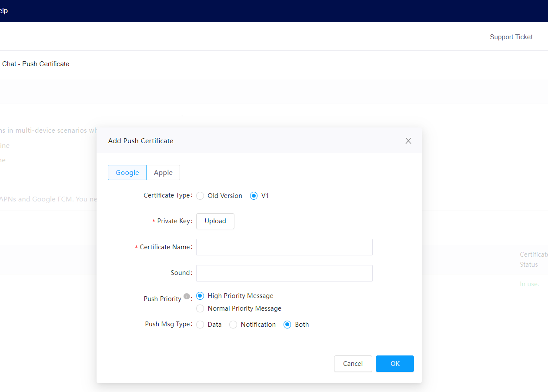Open the Push Priority info tooltip icon
This screenshot has height=392, width=548.
click(187, 296)
